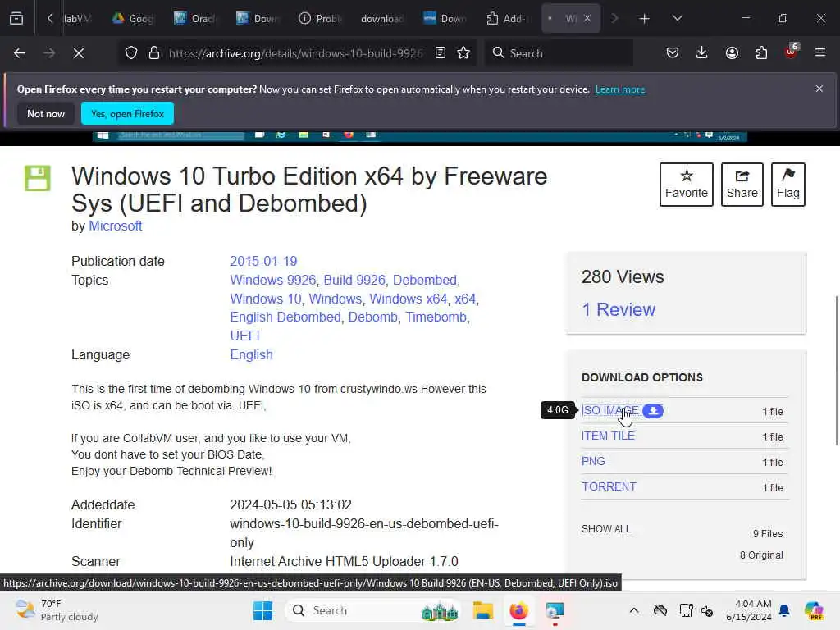
Task: Switch to the Problem info tab
Action: coord(320,19)
